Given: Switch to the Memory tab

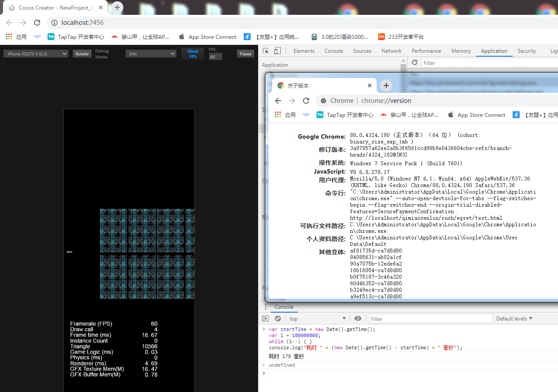Looking at the screenshot, I should click(x=461, y=51).
